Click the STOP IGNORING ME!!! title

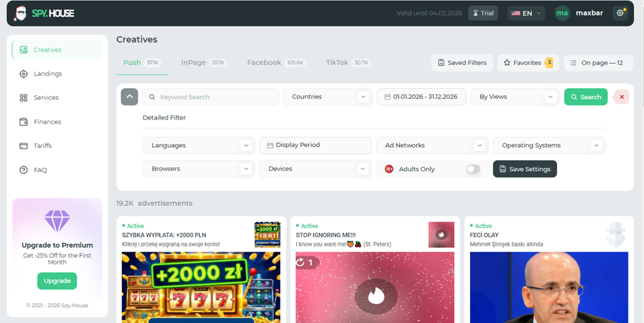(326, 235)
